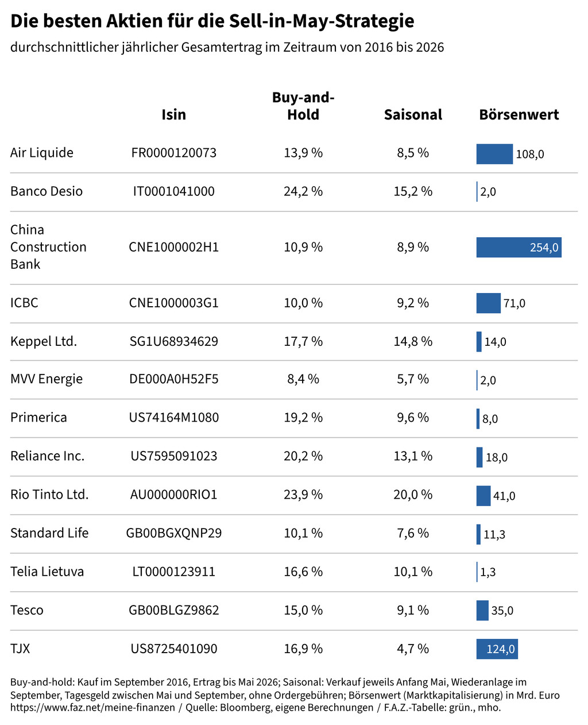Select ISIN FR0000120073 for Air Liquide

click(x=173, y=153)
